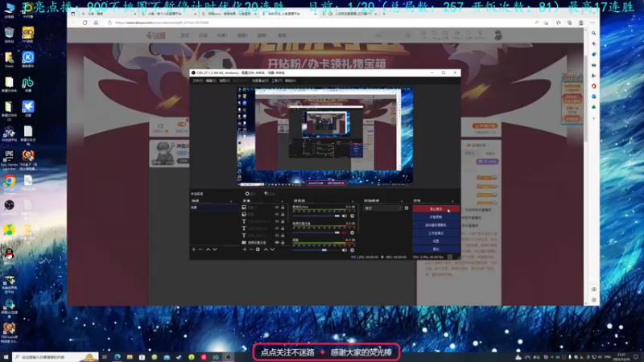Toggle visibility of the second 图像 source
644x362 pixels.
tap(277, 214)
